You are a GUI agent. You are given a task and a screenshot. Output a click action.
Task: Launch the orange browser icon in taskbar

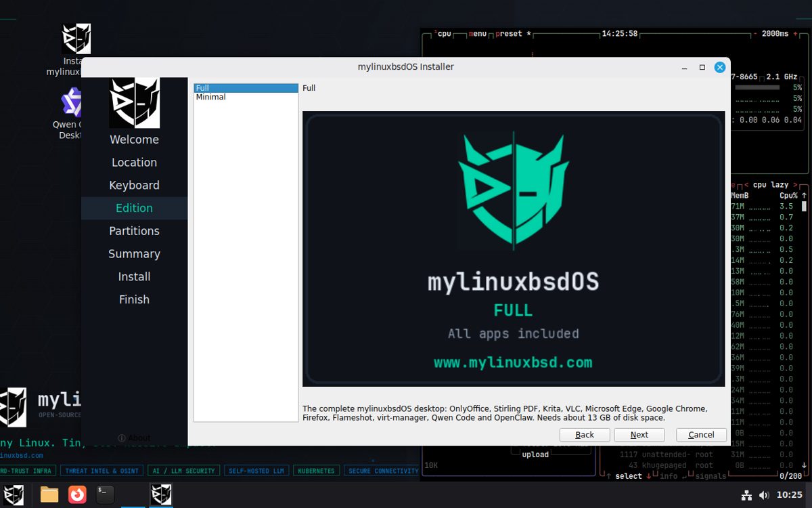coord(77,494)
